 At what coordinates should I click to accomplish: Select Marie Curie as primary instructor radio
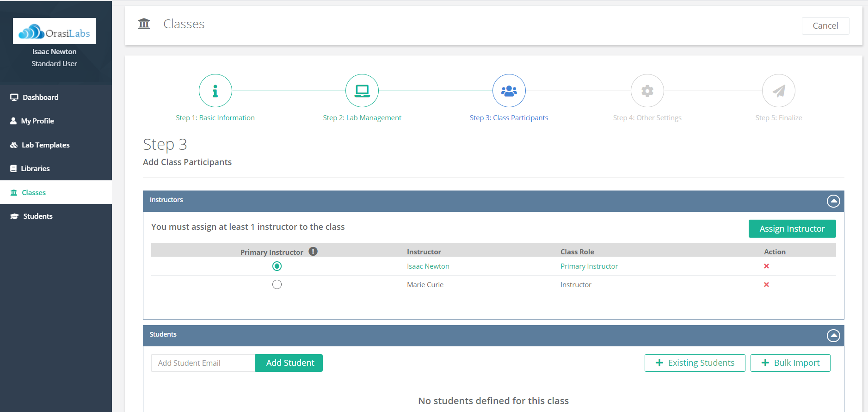point(277,284)
